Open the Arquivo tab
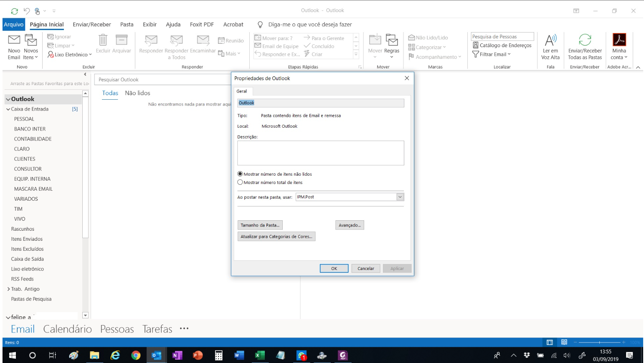 14,25
